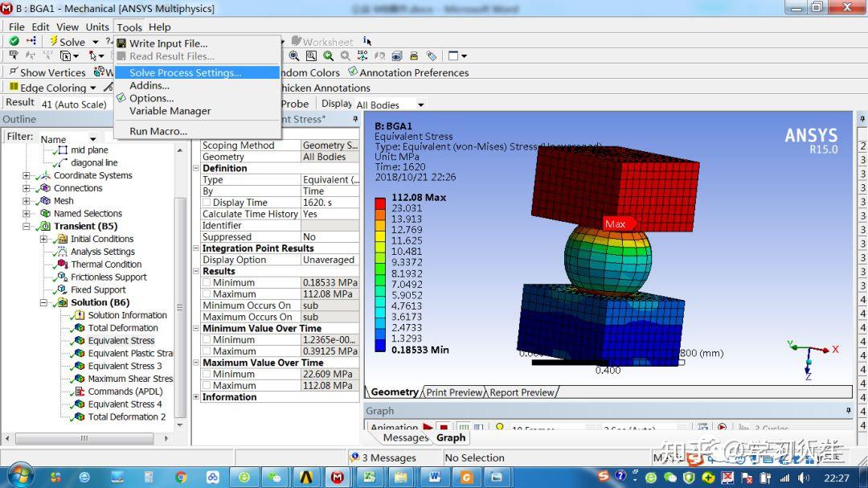Collapse the Transient (B5) branch
The image size is (868, 488).
pos(25,226)
